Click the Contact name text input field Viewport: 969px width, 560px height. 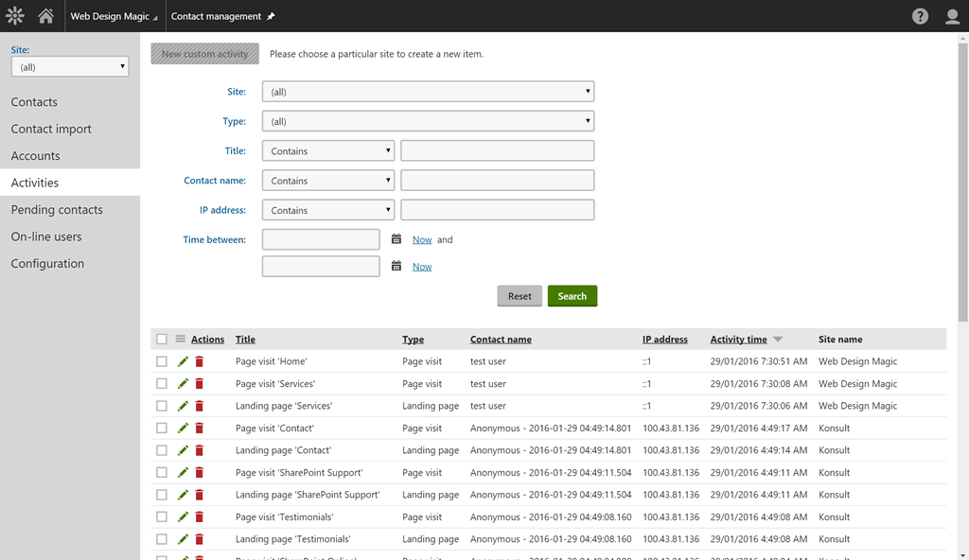[497, 181]
